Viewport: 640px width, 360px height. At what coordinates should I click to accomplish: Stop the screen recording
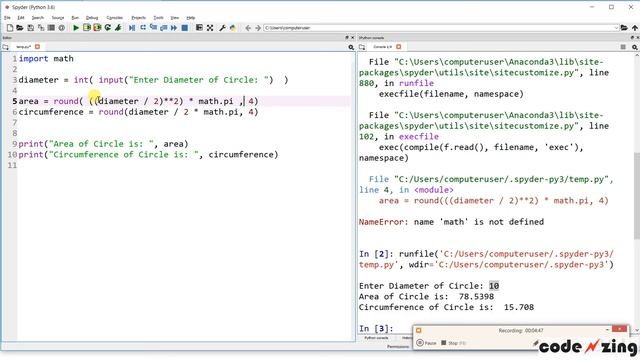pos(453,343)
